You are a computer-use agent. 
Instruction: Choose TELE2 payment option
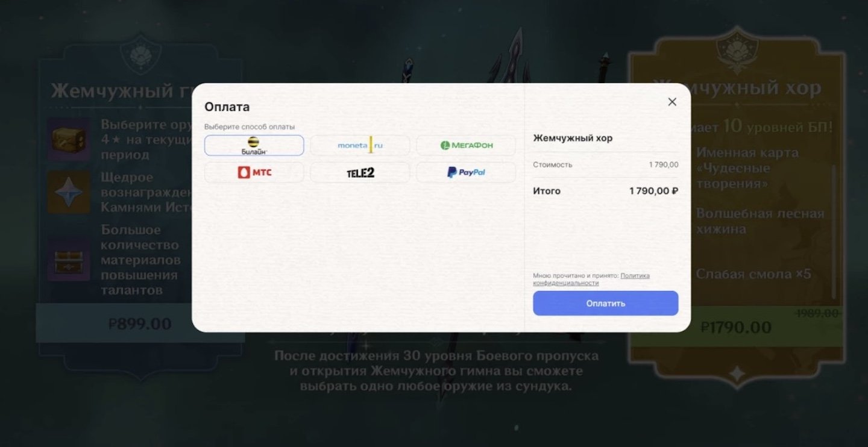tap(360, 172)
